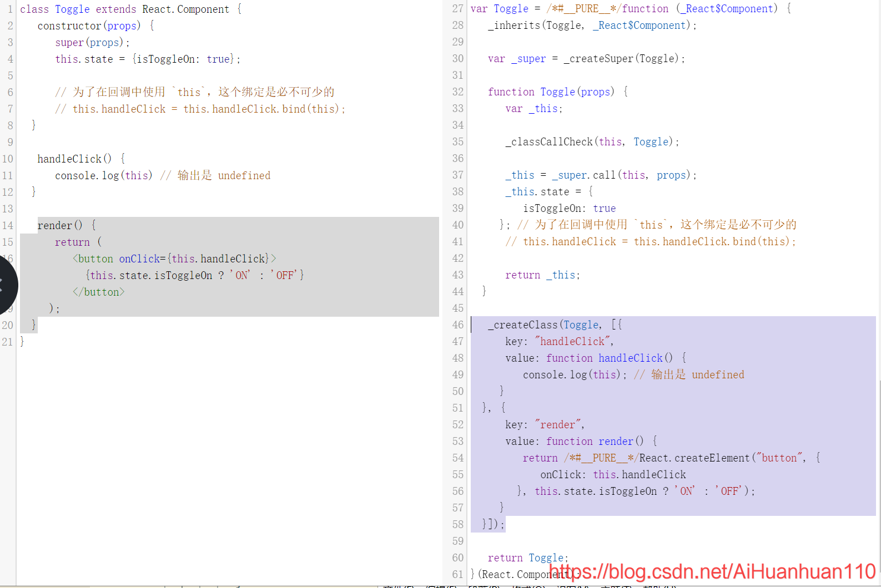Click 'super(props);' in the left pane
The width and height of the screenshot is (881, 588).
(92, 42)
